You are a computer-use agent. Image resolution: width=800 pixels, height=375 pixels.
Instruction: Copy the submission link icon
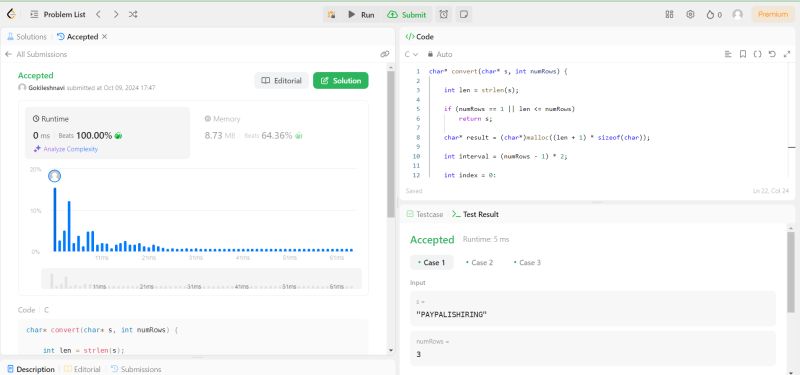coord(385,54)
